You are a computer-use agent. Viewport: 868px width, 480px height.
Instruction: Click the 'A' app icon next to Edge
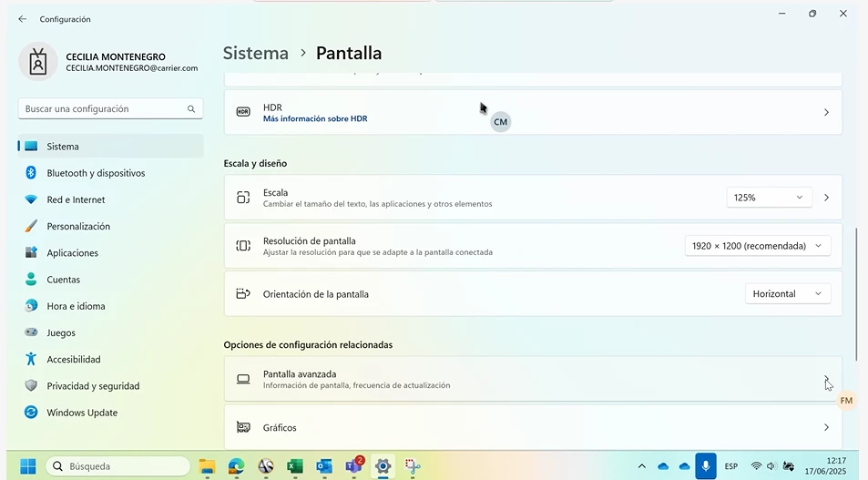pyautogui.click(x=266, y=466)
